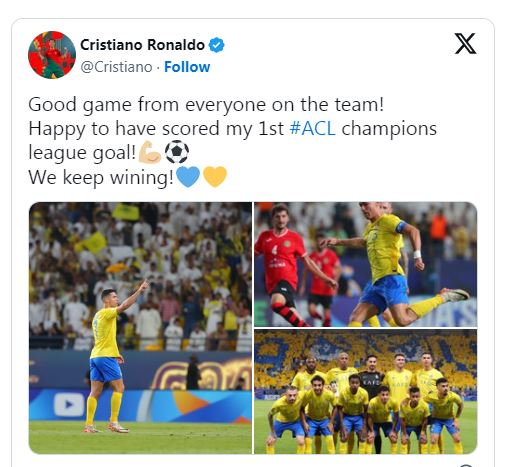Click the yellow heart emoji
516x467 pixels.
pyautogui.click(x=215, y=177)
